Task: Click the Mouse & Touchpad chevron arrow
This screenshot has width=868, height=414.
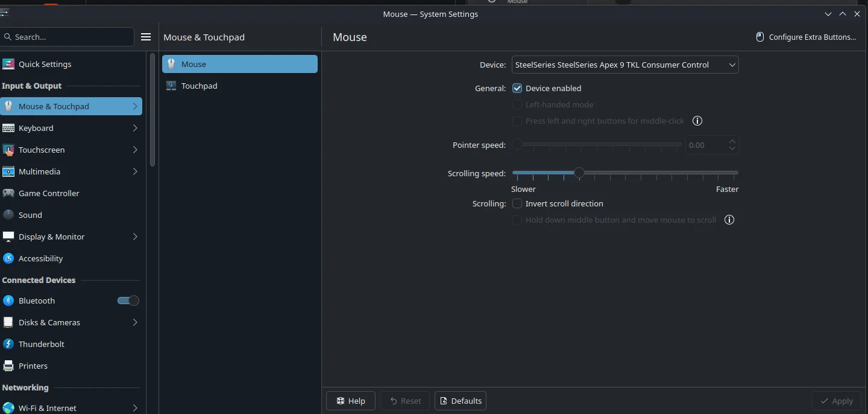Action: [135, 106]
